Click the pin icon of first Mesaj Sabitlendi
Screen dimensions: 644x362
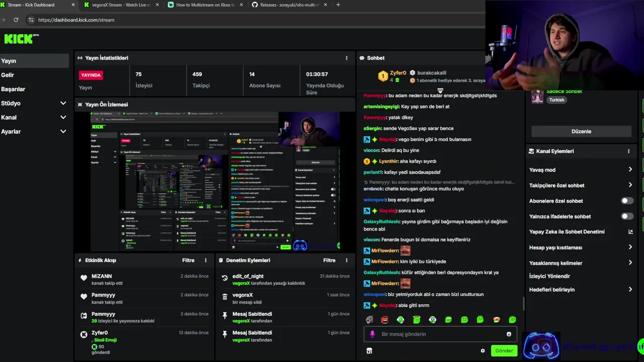224,316
